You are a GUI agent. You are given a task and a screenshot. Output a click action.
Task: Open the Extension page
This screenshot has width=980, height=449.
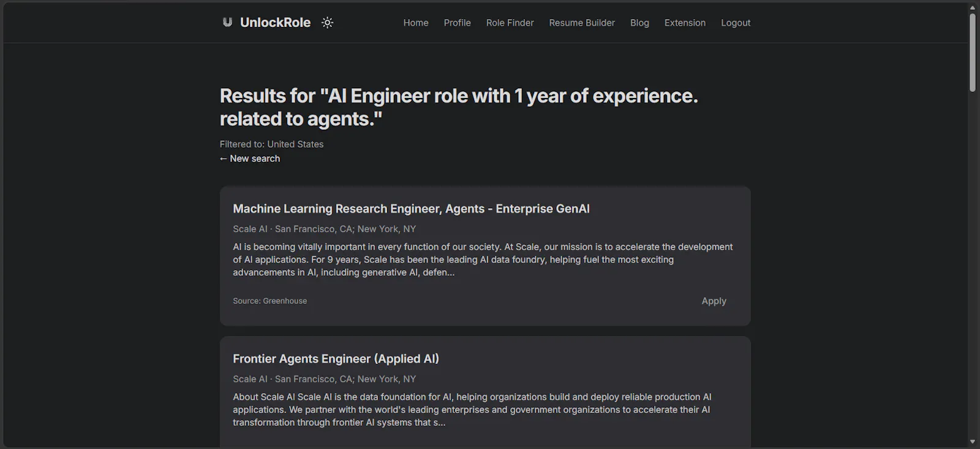(x=685, y=23)
